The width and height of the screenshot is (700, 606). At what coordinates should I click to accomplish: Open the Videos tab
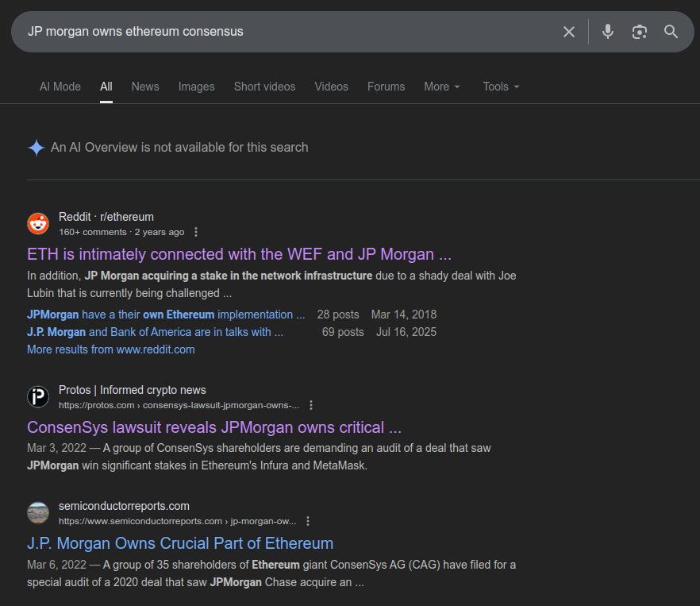coord(331,87)
